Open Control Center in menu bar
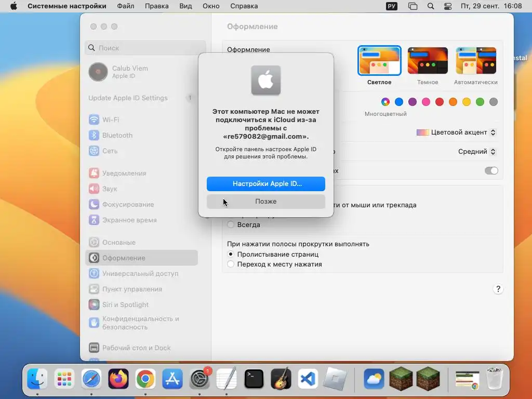 [x=448, y=6]
